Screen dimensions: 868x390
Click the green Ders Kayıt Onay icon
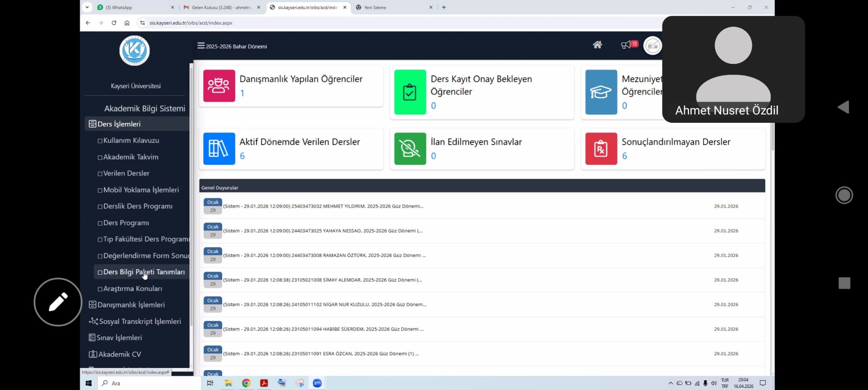[x=410, y=92]
